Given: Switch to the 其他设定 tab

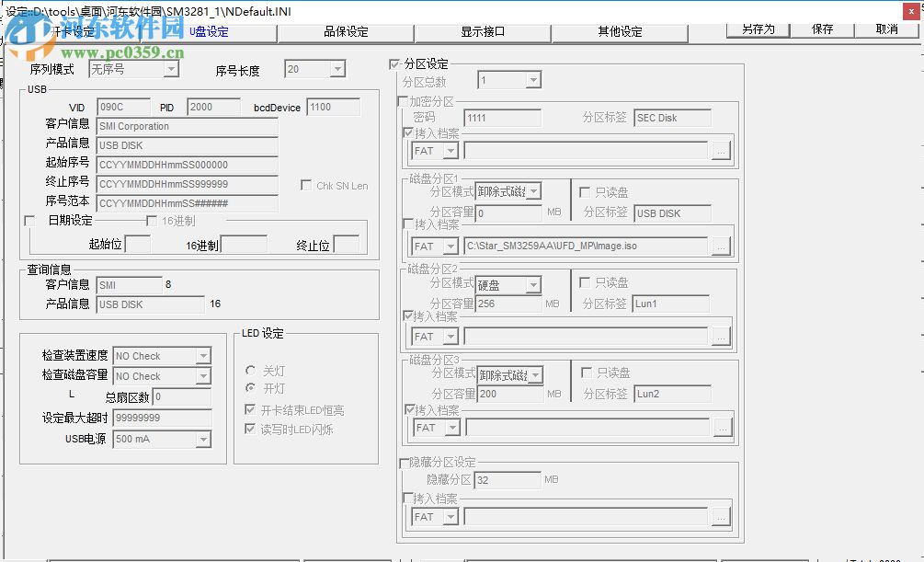Looking at the screenshot, I should pyautogui.click(x=620, y=30).
